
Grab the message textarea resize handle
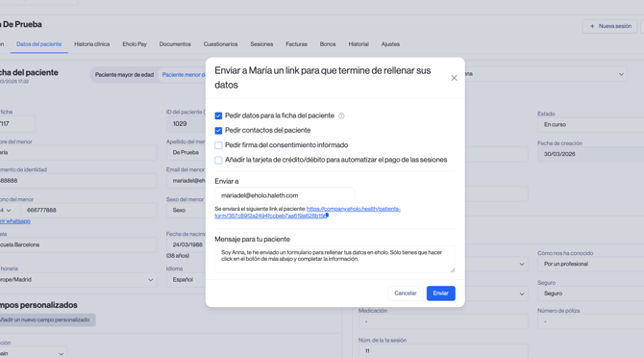point(453,270)
